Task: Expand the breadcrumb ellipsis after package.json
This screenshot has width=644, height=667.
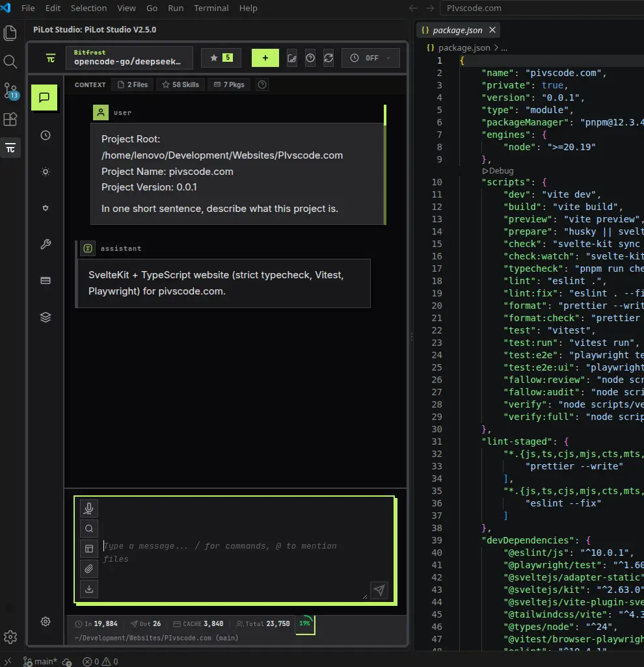Action: (x=504, y=48)
